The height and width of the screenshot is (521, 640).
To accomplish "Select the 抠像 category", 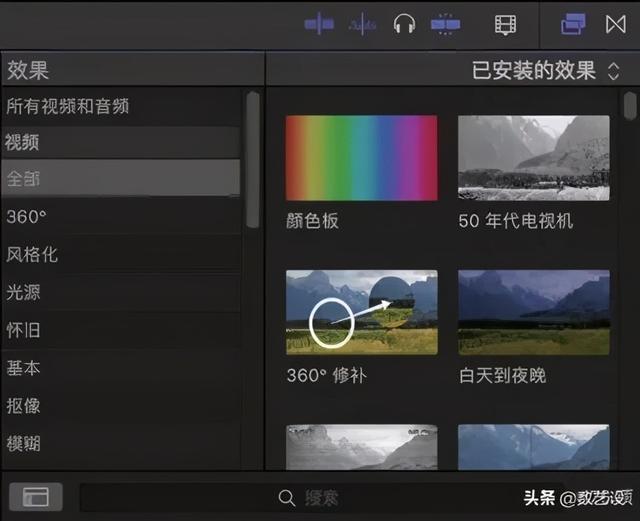I will [x=121, y=405].
